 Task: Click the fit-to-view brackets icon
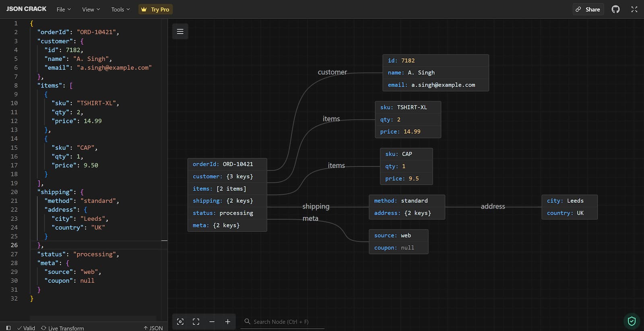click(x=196, y=322)
